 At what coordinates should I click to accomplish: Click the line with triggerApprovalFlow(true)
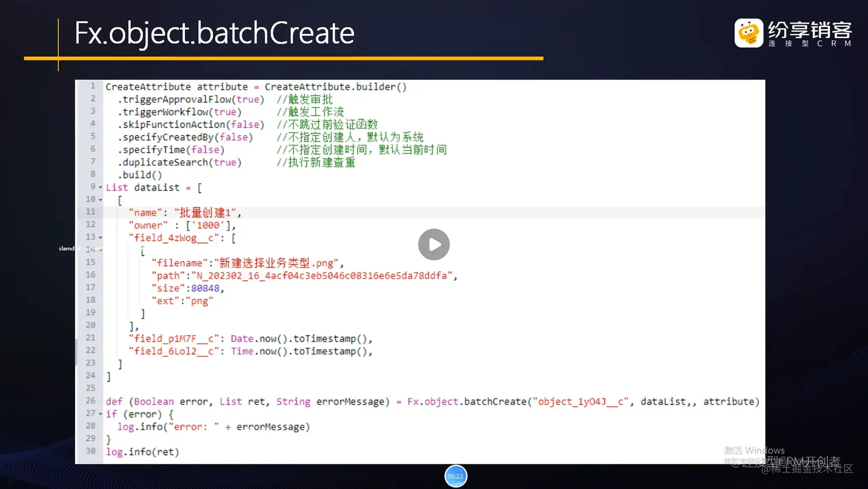click(191, 99)
